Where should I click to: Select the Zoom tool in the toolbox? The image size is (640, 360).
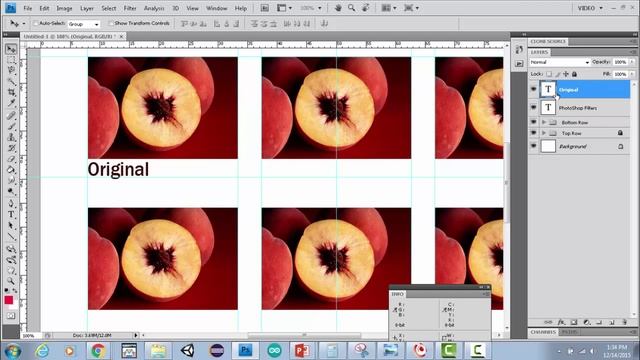[11, 281]
